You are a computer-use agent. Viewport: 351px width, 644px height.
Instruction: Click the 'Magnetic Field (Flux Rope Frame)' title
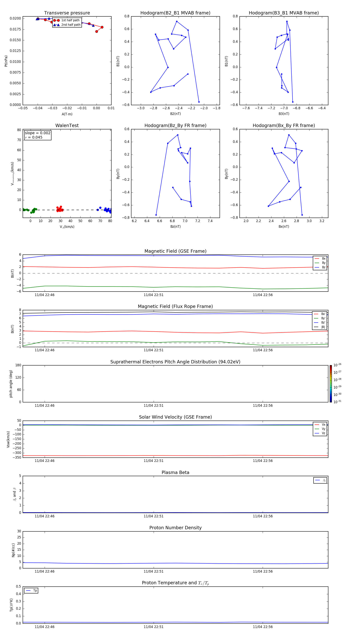pyautogui.click(x=175, y=307)
